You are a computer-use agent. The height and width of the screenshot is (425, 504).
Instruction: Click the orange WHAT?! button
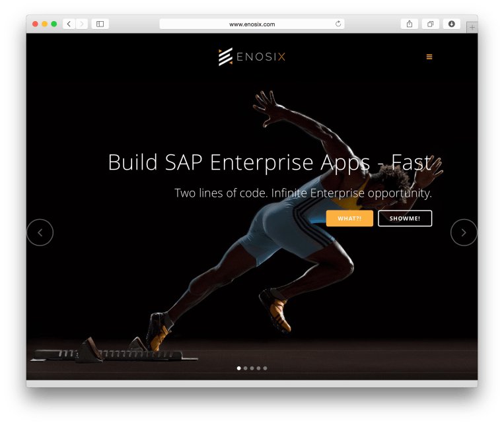pos(349,218)
